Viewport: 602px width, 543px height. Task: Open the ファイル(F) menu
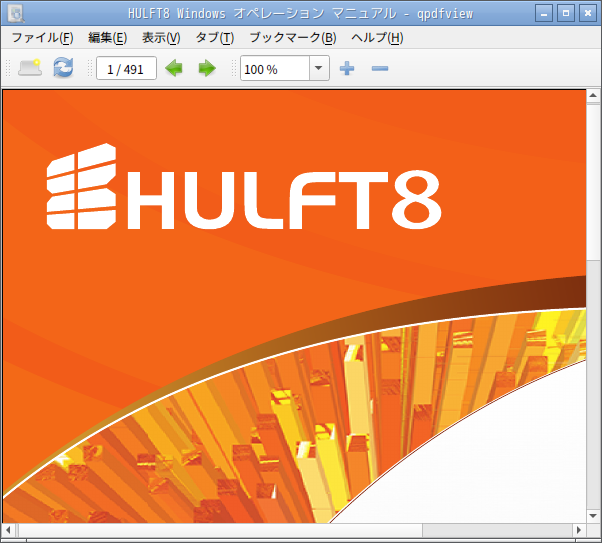tap(42, 38)
